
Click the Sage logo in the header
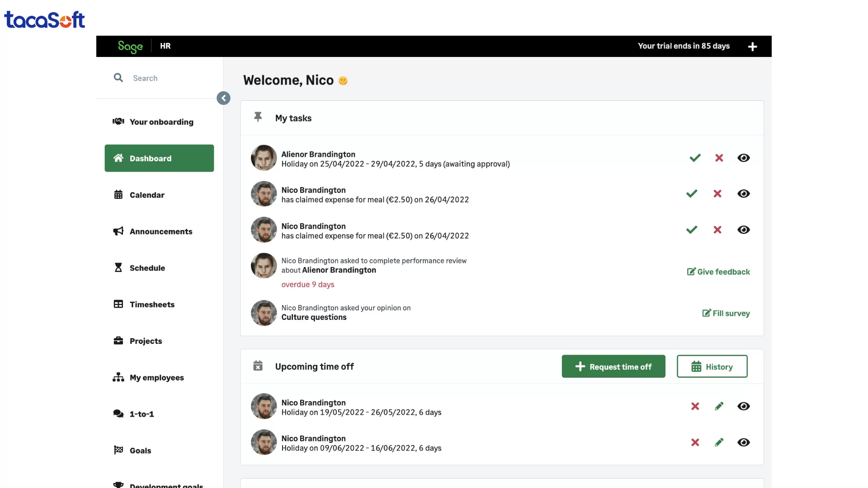(130, 47)
